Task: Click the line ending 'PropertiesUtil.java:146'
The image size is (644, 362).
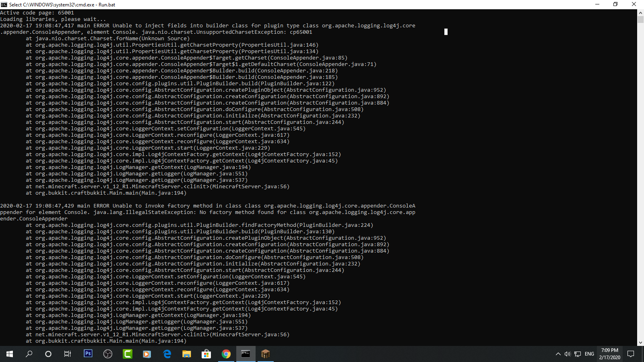Action: point(172,45)
